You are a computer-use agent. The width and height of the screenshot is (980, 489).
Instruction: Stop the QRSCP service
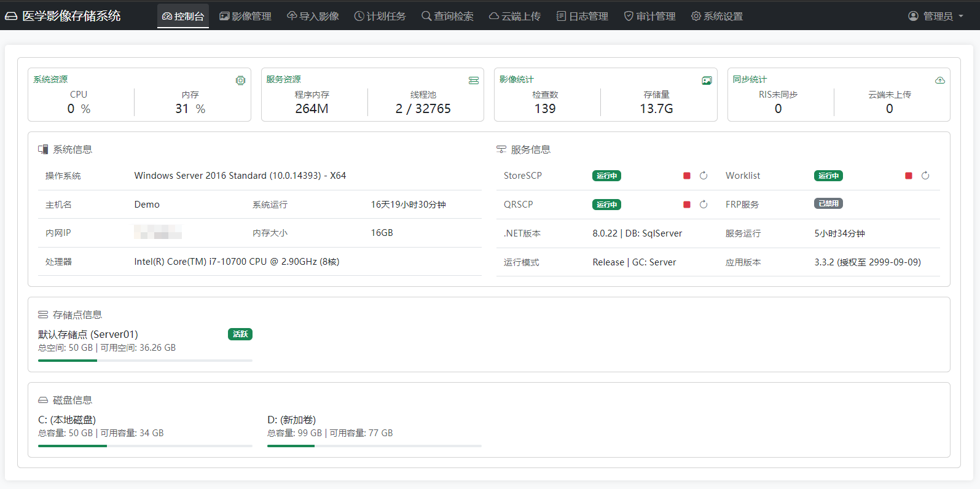687,205
